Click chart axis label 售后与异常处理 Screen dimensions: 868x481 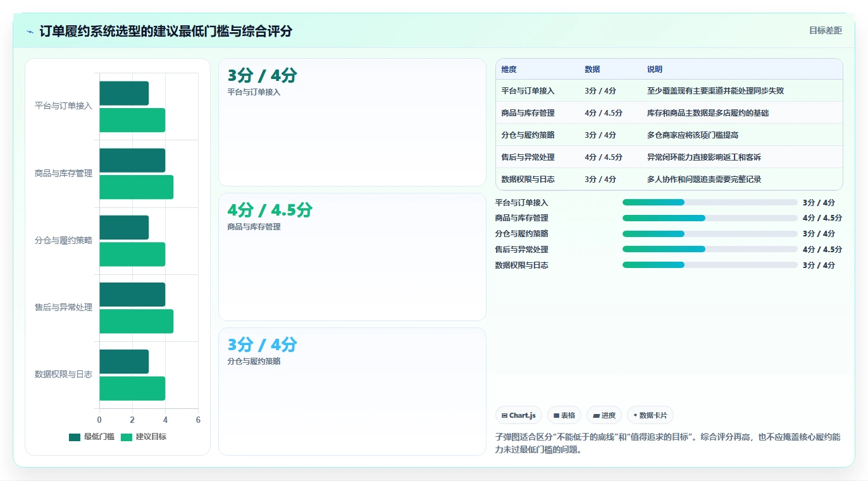[x=63, y=307]
